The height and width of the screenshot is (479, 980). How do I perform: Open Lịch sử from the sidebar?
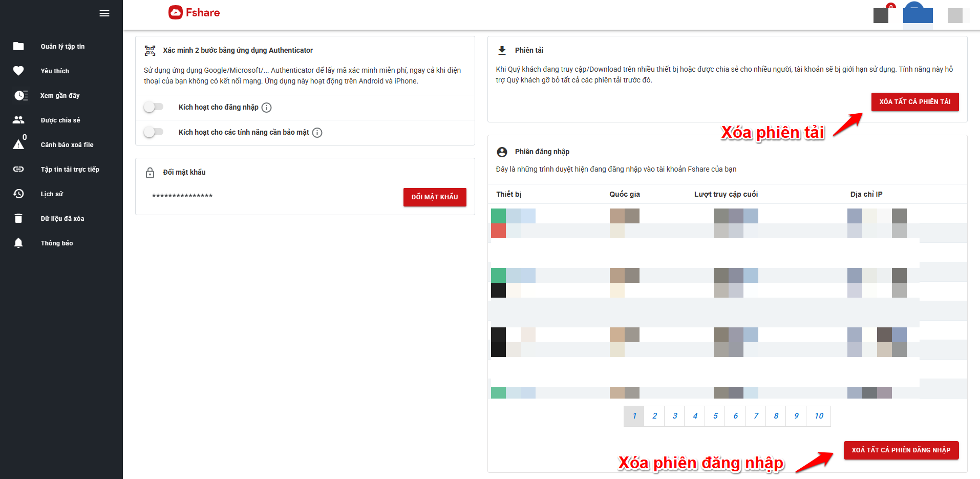point(52,194)
